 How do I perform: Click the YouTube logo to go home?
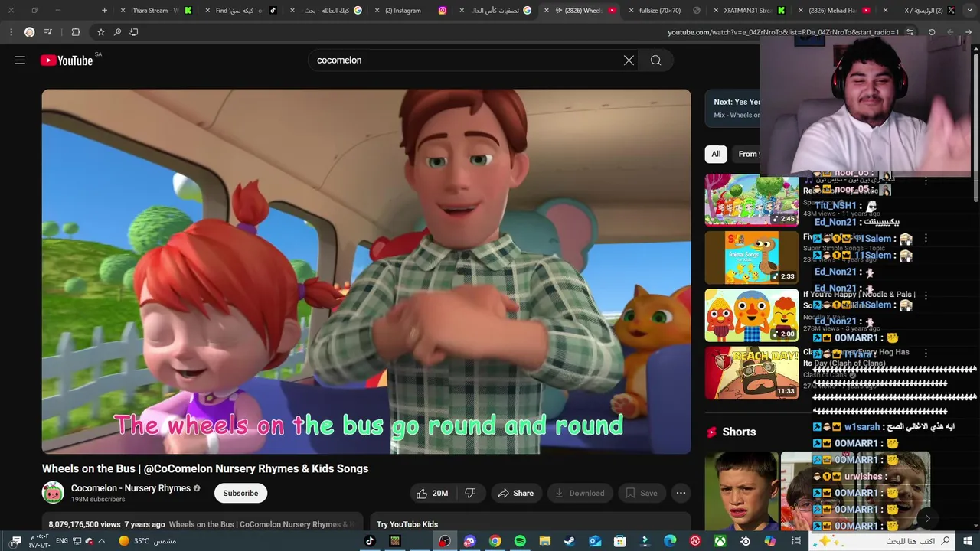pyautogui.click(x=67, y=60)
